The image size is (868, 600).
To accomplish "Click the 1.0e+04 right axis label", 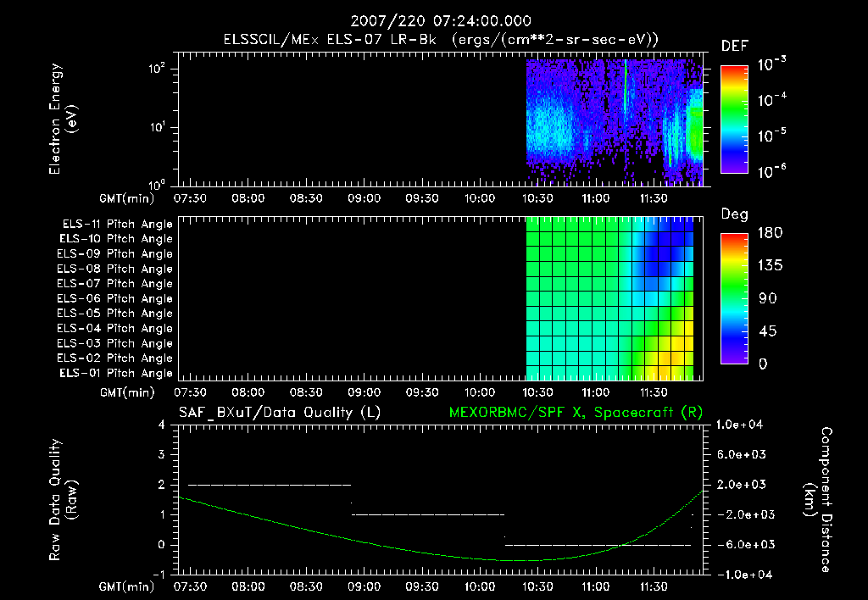I will pos(739,425).
